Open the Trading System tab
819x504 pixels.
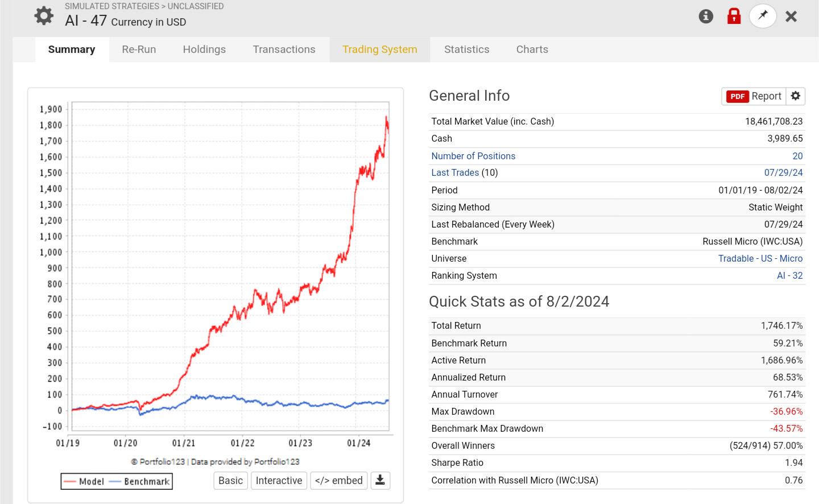coord(380,49)
